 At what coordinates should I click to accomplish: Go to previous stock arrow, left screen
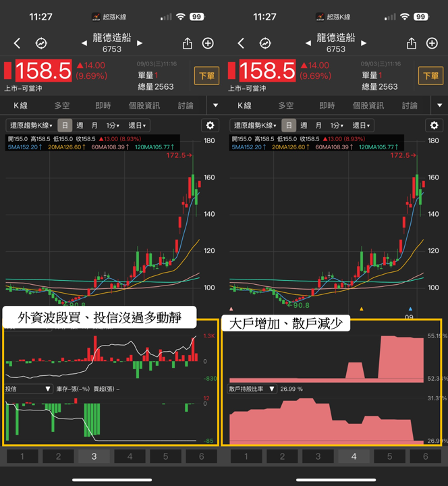tap(84, 43)
